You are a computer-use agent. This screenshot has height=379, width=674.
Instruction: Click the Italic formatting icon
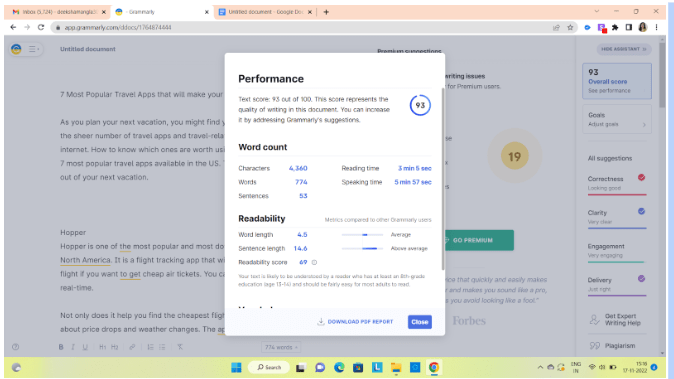[x=73, y=347]
